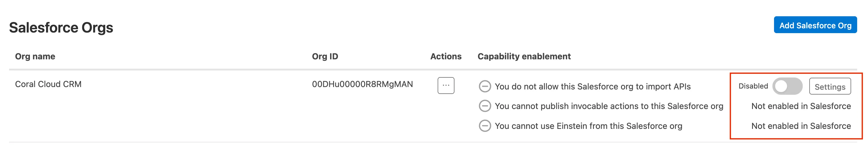Open the actions menu for Coral Cloud CRM
This screenshot has width=868, height=159.
pyautogui.click(x=446, y=86)
